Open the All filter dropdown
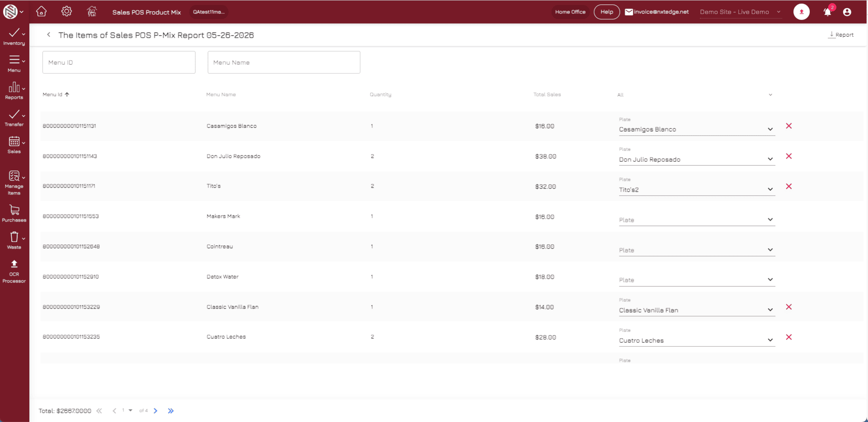This screenshot has width=868, height=422. (x=695, y=95)
